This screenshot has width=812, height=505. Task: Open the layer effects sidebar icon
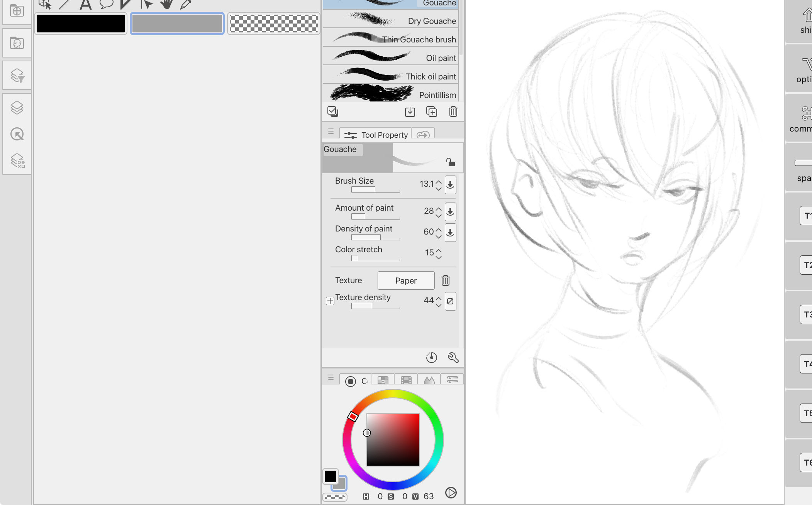[x=17, y=160]
